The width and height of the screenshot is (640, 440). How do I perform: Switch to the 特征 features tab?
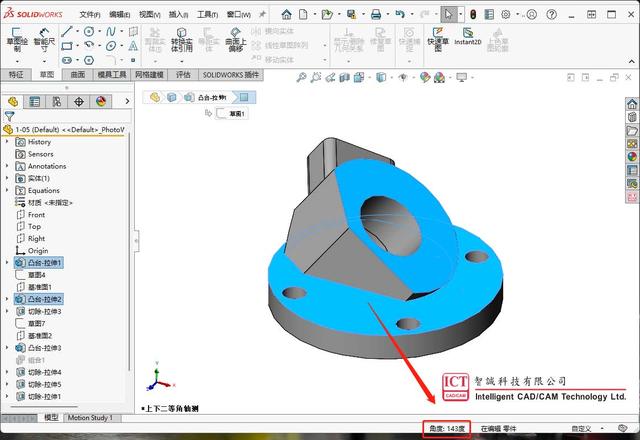(16, 75)
